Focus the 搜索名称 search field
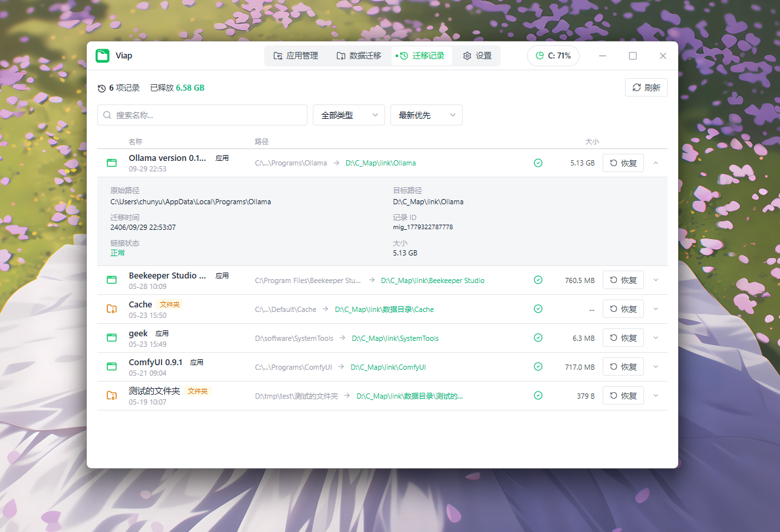The width and height of the screenshot is (780, 532). click(x=202, y=115)
